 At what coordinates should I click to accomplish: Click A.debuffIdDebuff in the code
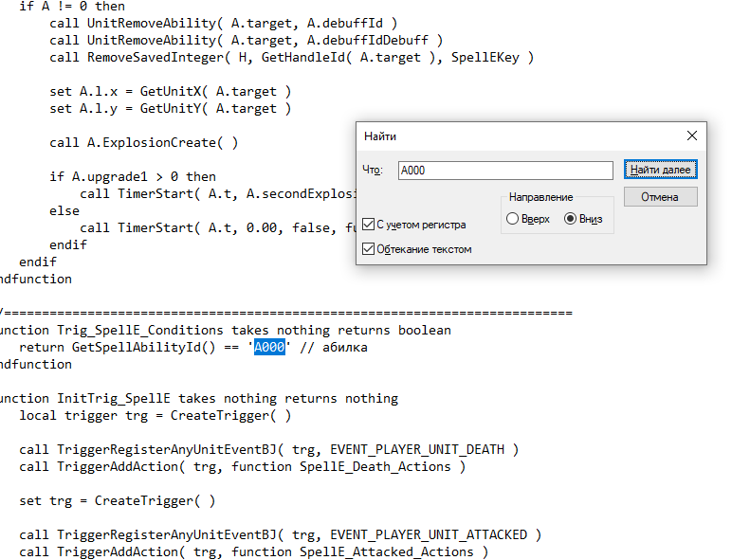coord(367,40)
